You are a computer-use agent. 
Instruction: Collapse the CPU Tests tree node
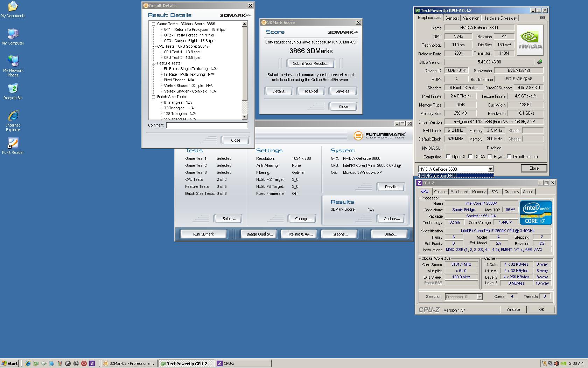tap(153, 46)
